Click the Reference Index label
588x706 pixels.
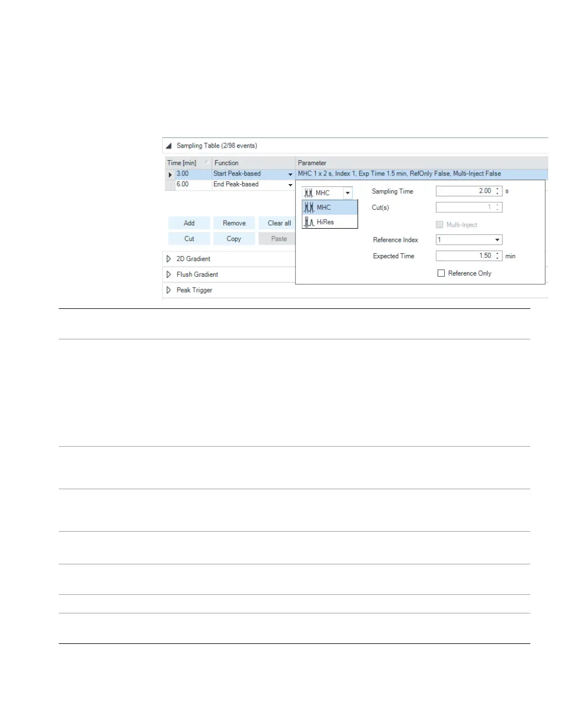pyautogui.click(x=395, y=240)
